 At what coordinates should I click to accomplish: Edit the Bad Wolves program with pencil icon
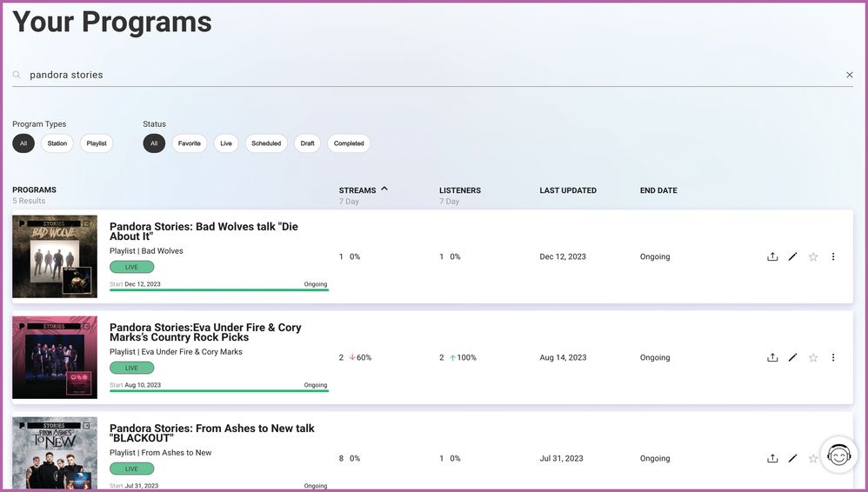pos(792,257)
